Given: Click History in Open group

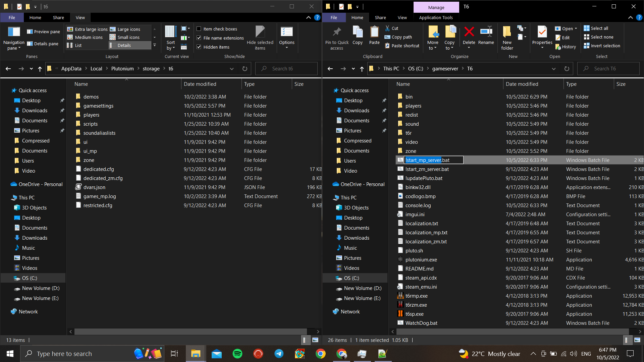Looking at the screenshot, I should (x=566, y=47).
